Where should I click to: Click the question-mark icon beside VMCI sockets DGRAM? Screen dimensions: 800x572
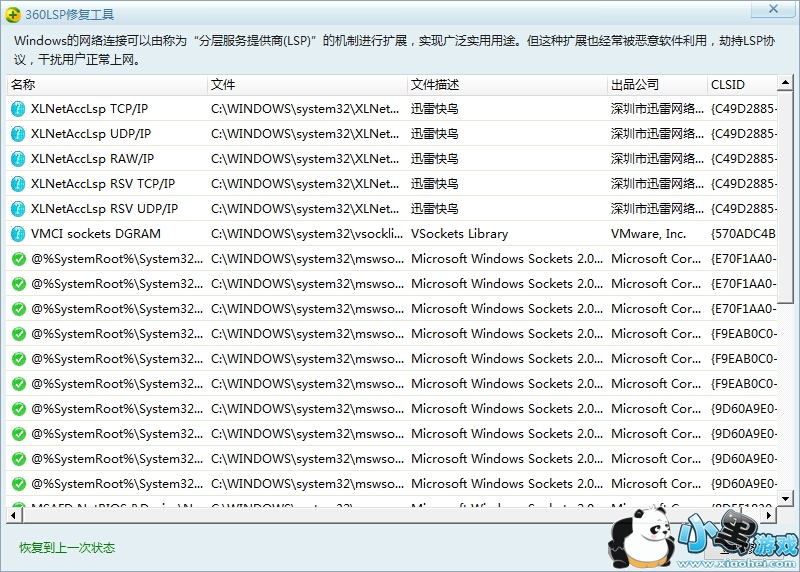pos(18,234)
